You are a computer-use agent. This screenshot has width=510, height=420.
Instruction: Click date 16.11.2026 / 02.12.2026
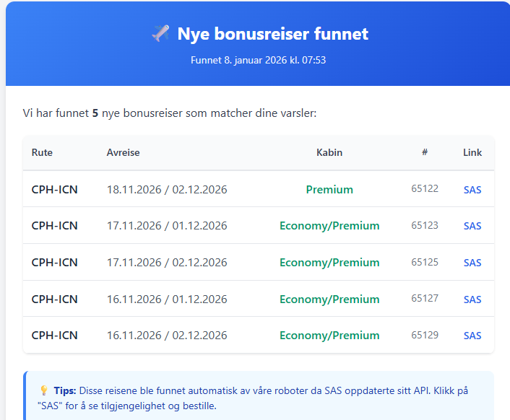(167, 336)
